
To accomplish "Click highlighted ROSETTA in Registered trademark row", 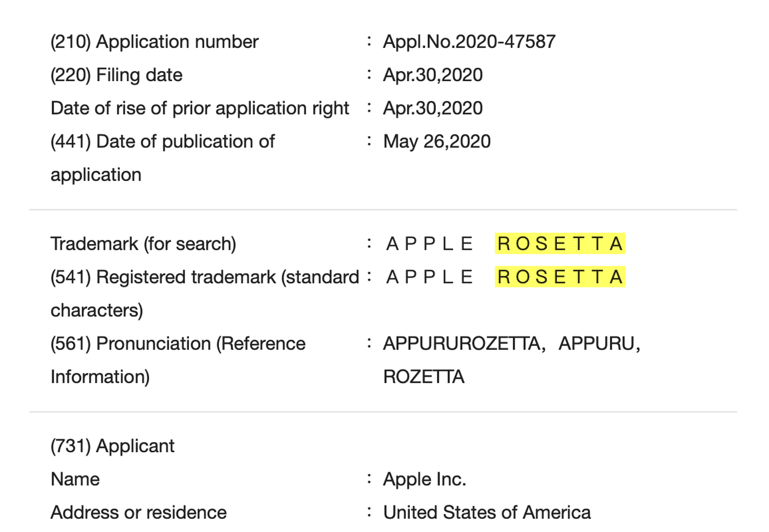I will tap(560, 277).
